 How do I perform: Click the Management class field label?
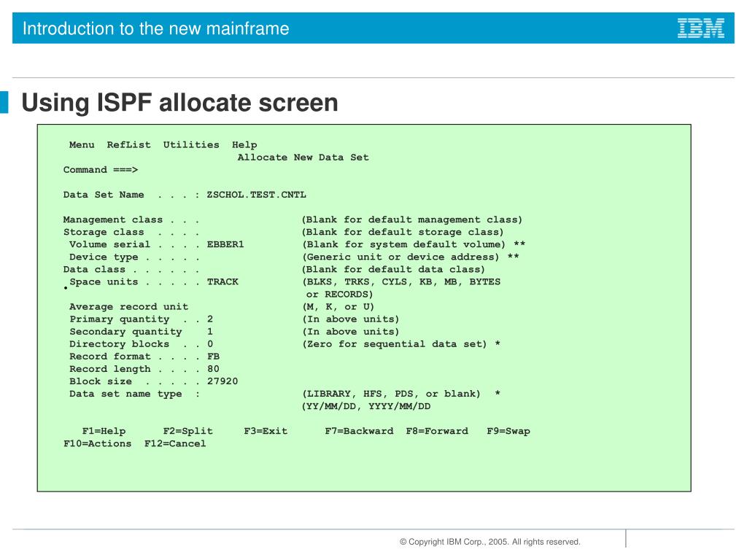point(113,220)
